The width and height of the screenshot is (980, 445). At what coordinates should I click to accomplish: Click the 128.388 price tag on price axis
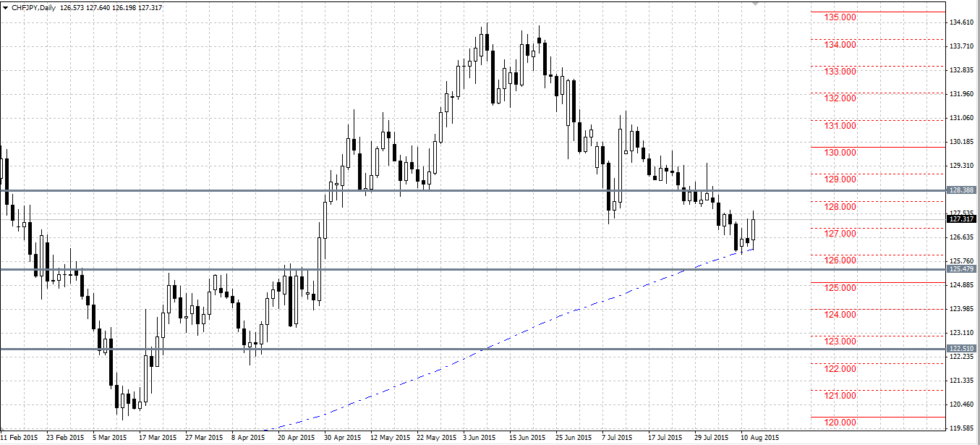pos(962,190)
